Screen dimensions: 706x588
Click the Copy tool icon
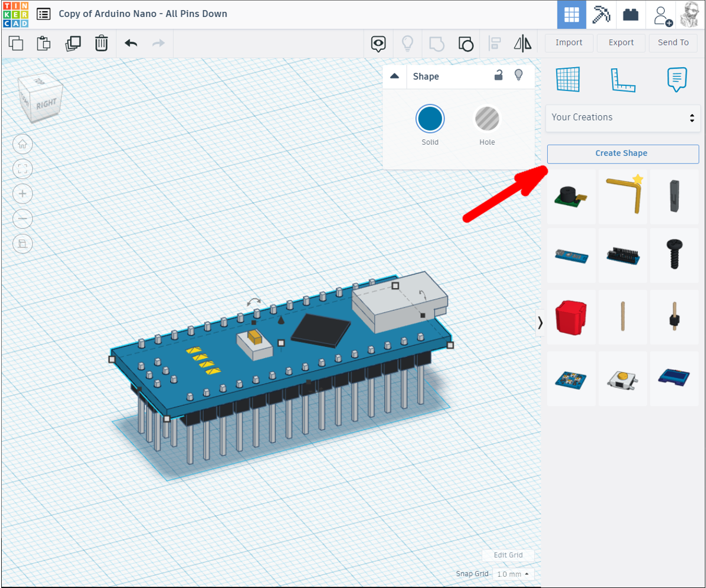click(16, 43)
